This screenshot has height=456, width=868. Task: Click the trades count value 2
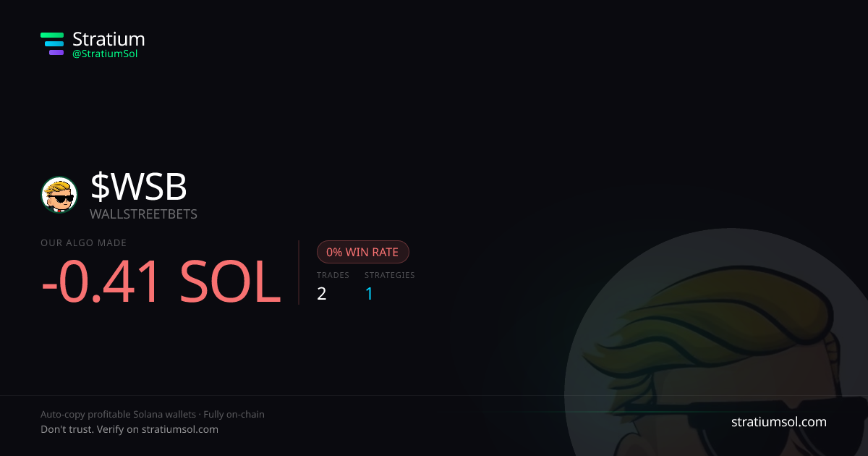click(322, 294)
